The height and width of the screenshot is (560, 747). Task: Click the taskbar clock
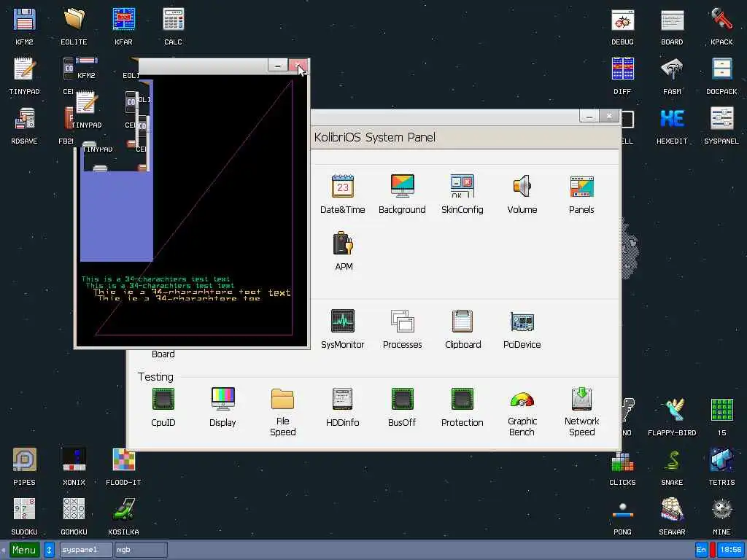coord(730,550)
